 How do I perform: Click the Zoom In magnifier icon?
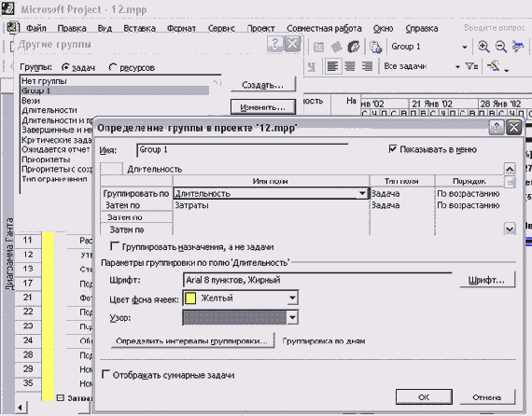click(x=483, y=47)
